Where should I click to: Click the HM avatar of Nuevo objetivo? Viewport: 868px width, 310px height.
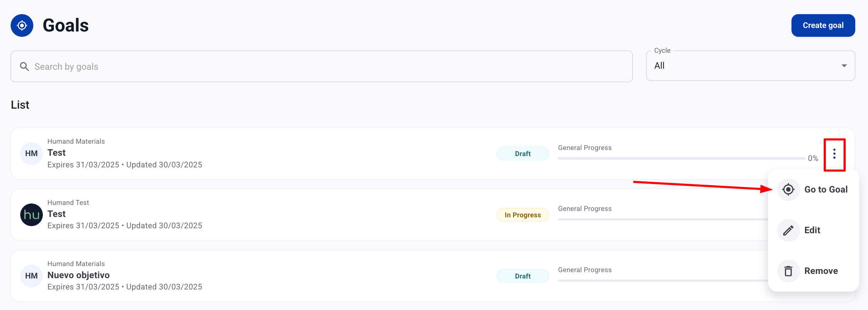31,276
